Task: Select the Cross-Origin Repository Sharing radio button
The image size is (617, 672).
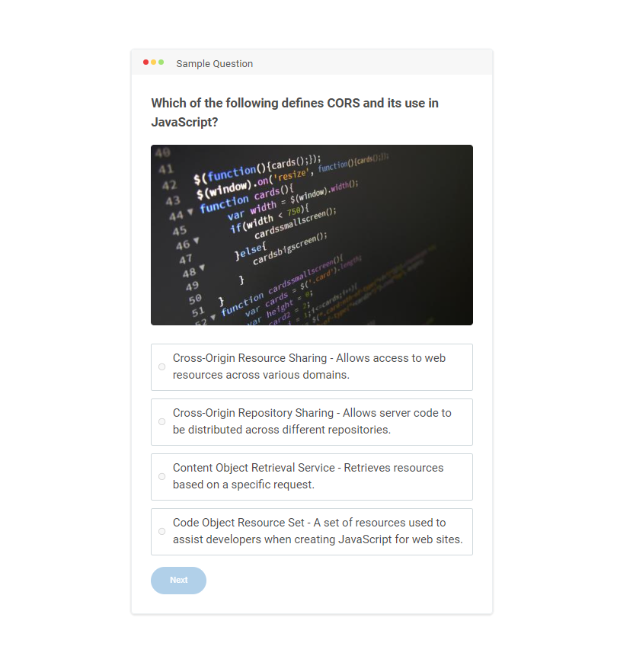Action: (x=162, y=422)
